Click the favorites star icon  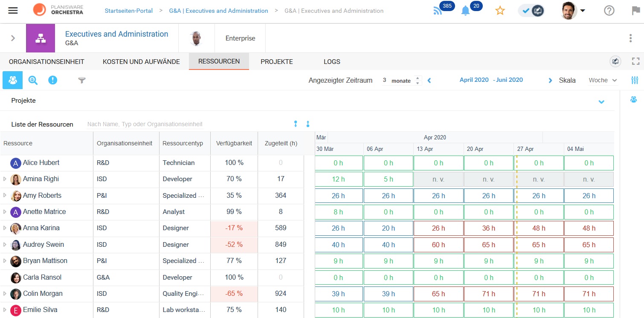point(500,11)
